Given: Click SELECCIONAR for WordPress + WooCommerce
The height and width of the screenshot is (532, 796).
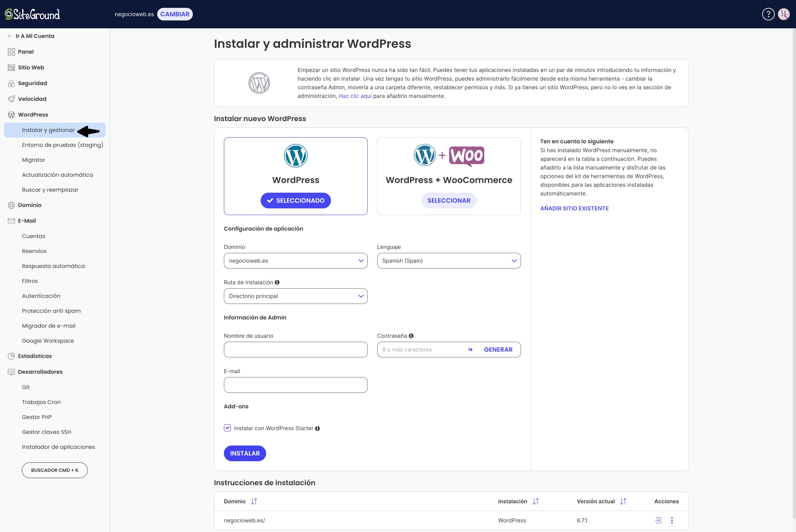Looking at the screenshot, I should point(449,201).
